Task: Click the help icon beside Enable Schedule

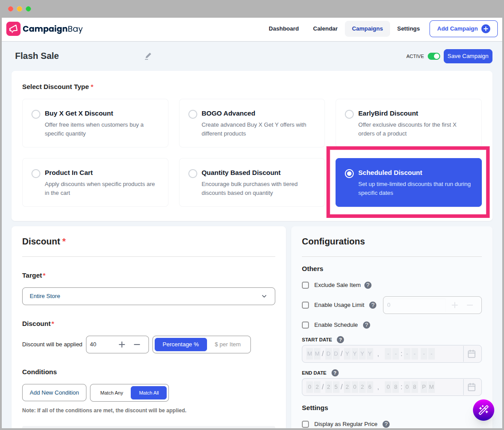Action: pyautogui.click(x=367, y=325)
